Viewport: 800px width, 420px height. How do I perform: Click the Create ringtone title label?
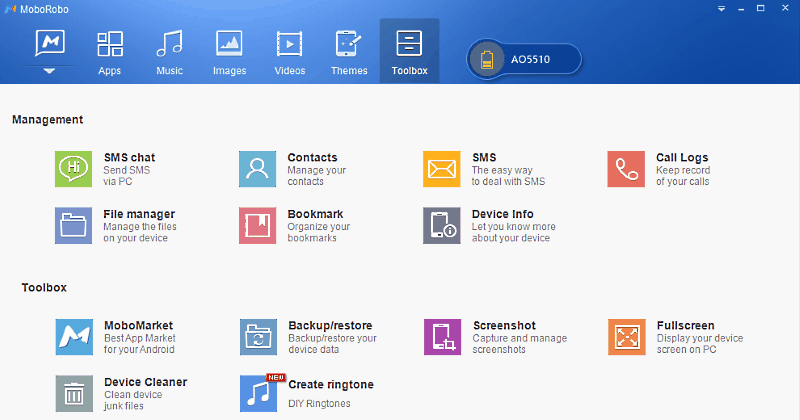point(331,385)
